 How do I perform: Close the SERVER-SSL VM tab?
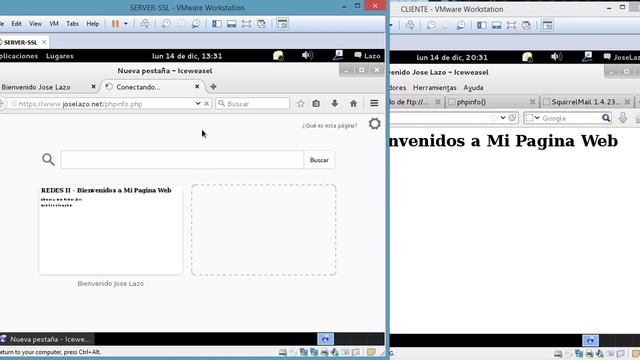(44, 42)
